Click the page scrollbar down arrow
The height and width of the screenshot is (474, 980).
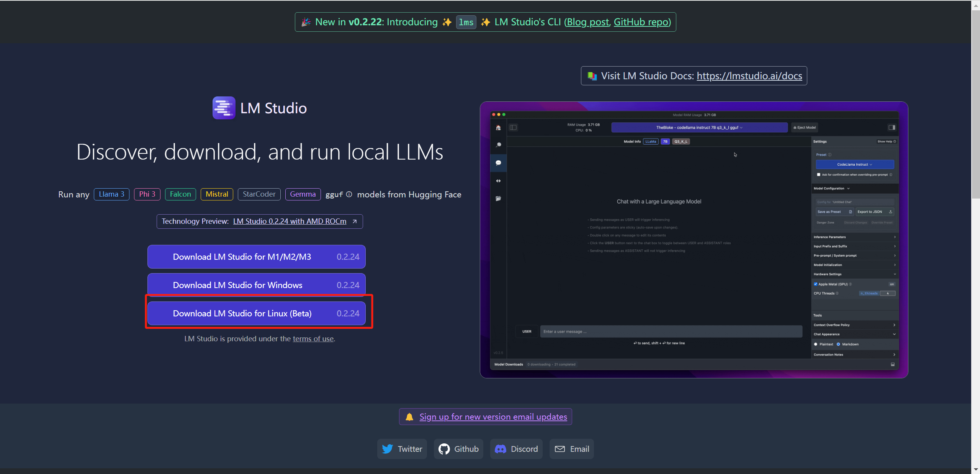click(x=975, y=469)
